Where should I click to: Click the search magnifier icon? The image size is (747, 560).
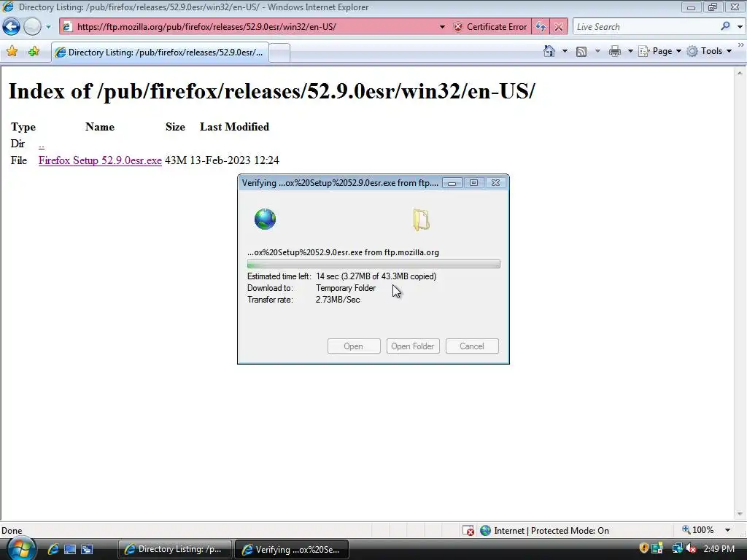726,26
